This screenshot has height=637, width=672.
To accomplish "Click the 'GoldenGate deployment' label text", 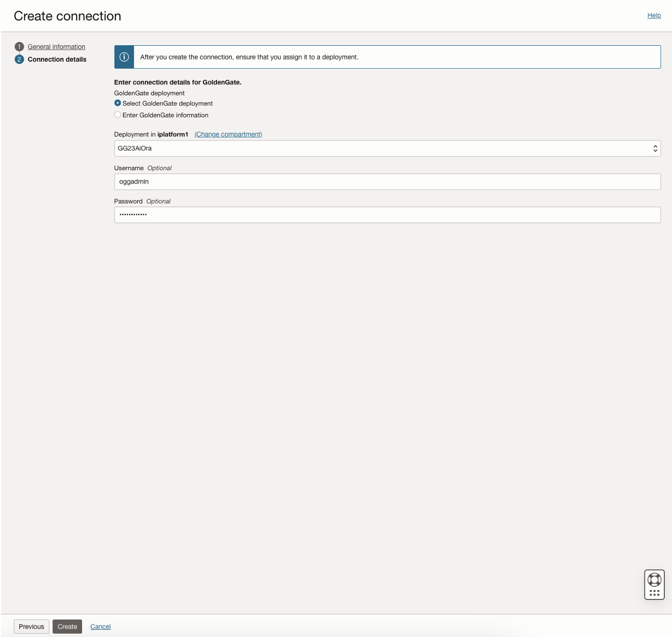I will pos(149,93).
